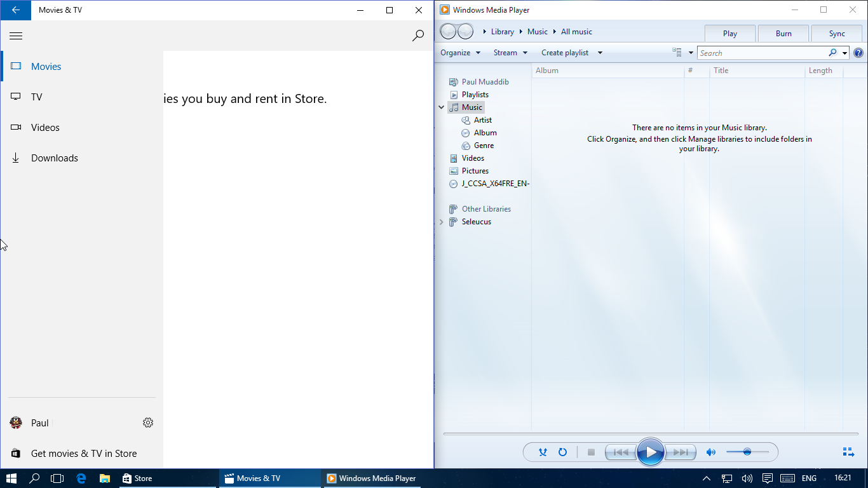Screen dimensions: 868x488
Task: Open Media Player help icon
Action: pos(858,53)
